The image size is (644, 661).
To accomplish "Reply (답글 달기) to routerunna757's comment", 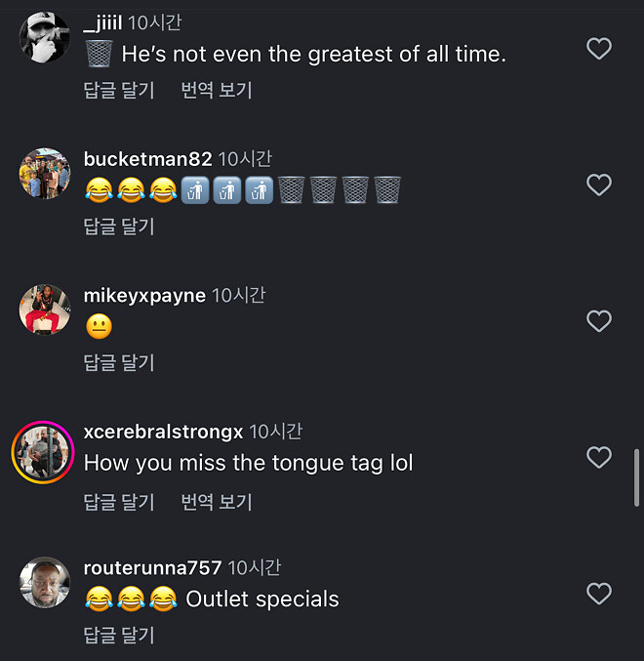I will [119, 636].
